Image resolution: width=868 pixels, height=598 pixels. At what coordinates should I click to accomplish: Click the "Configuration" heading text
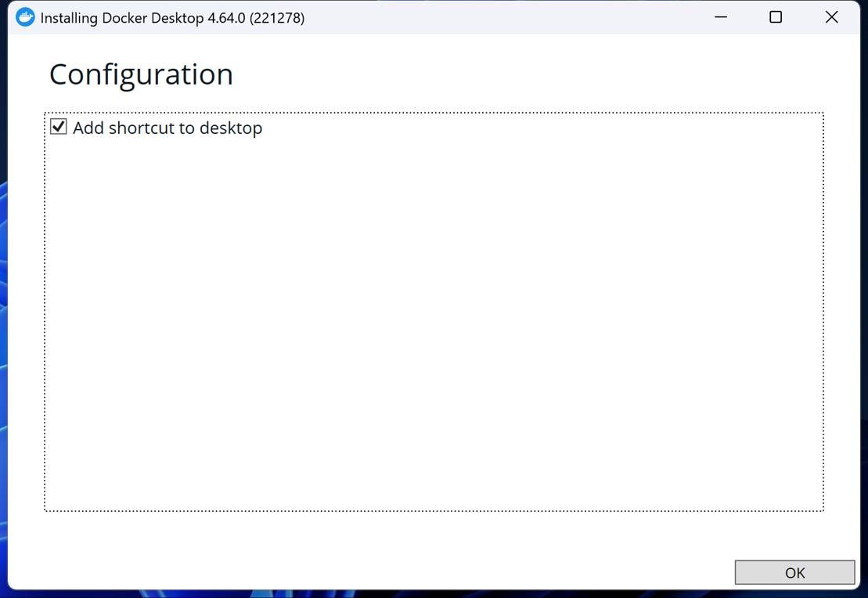pyautogui.click(x=141, y=75)
